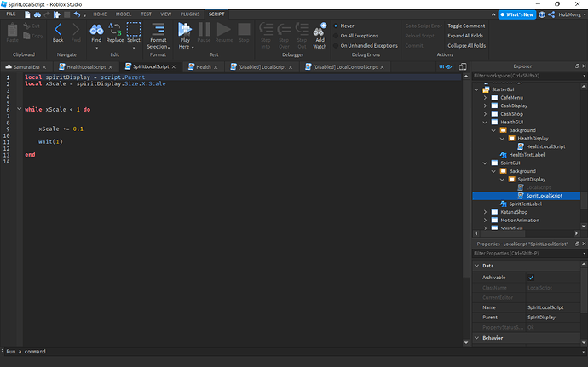
Task: Click the share icon near username
Action: click(551, 14)
